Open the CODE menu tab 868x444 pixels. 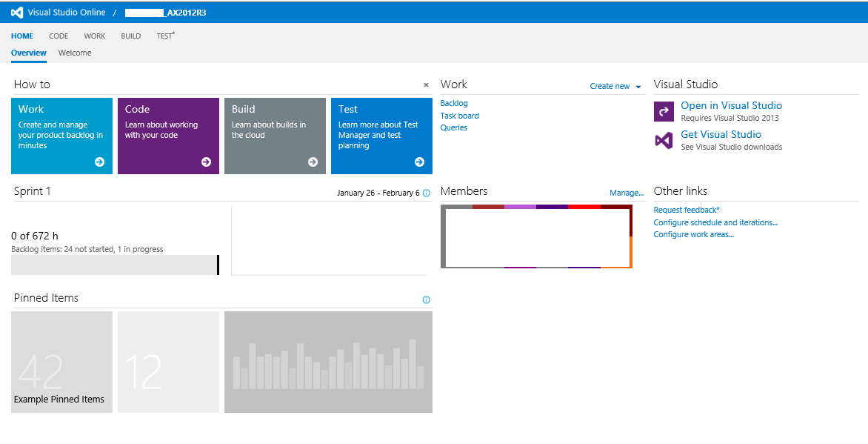tap(59, 36)
